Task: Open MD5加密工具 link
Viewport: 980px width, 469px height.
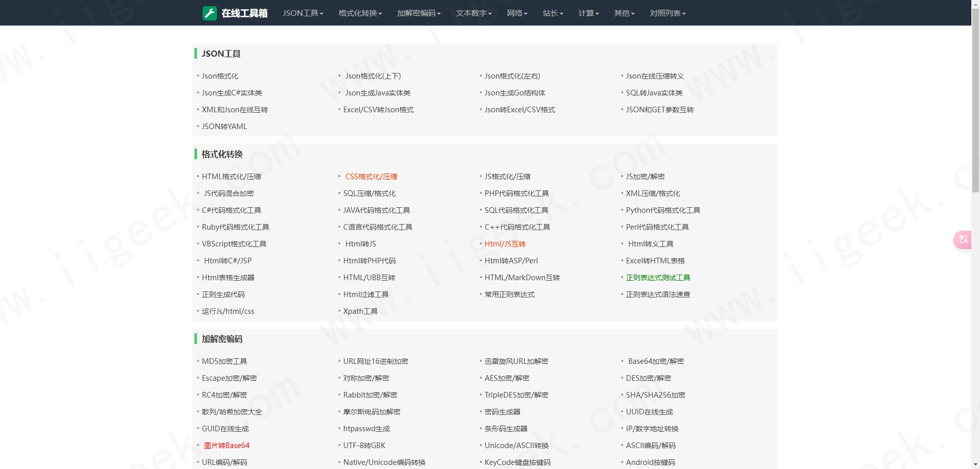Action: (x=224, y=361)
